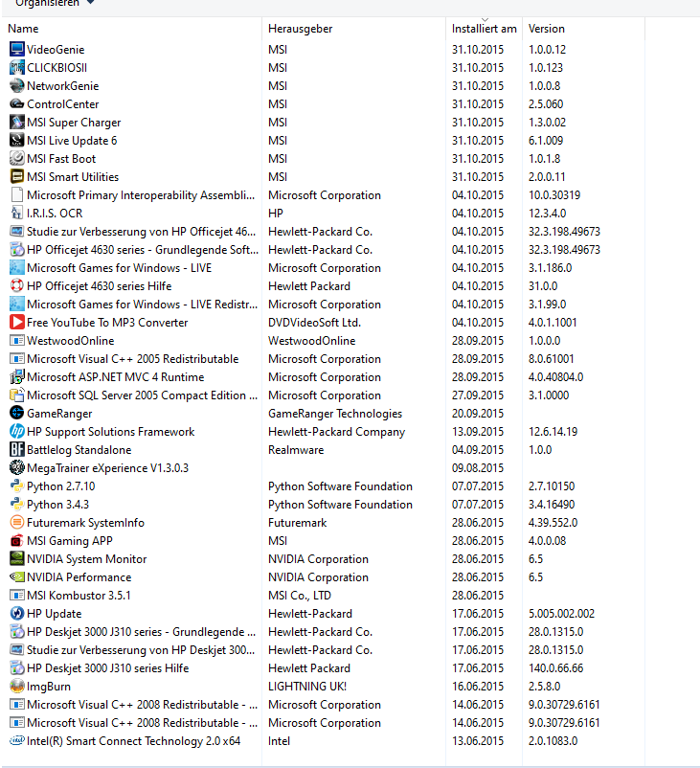Click publisher DVDVideoSoft Ltd.

click(314, 323)
